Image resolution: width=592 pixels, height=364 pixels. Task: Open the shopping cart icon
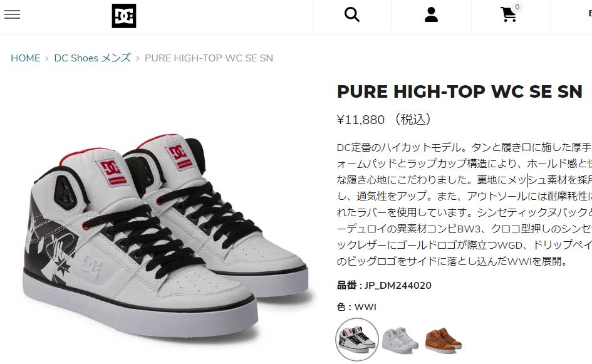click(x=509, y=15)
